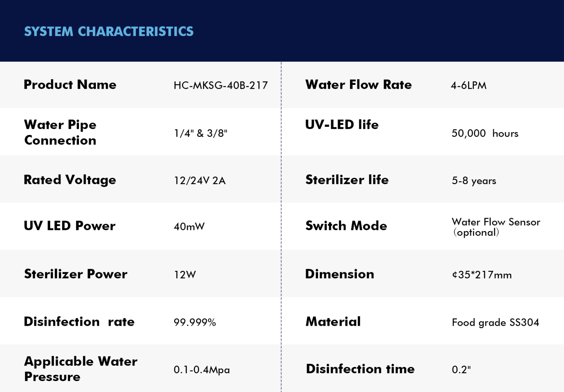Select the 99.999% disinfection rate value

[195, 323]
